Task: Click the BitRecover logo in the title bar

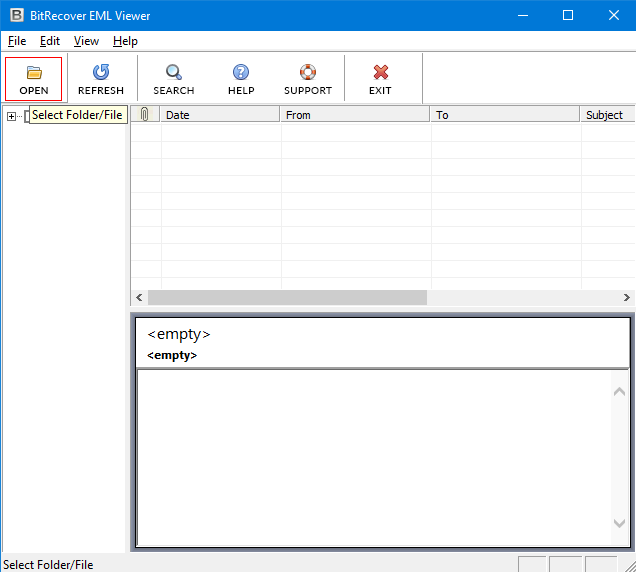Action: [17, 15]
